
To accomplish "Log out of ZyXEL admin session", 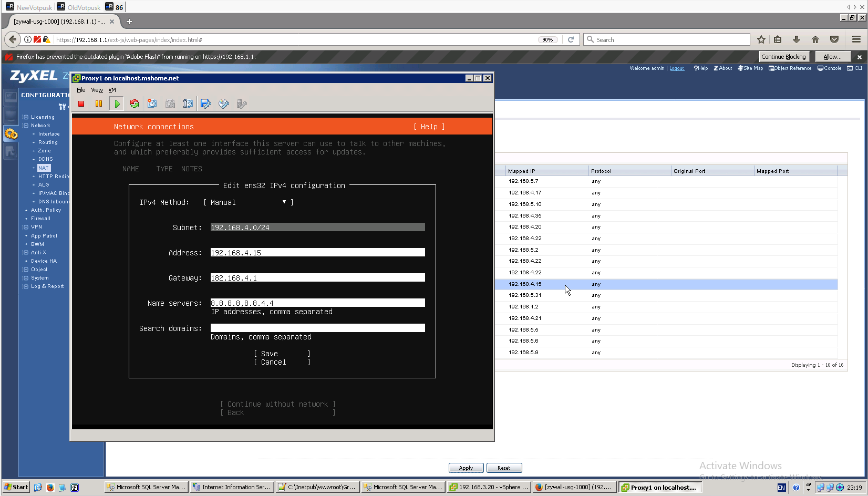I will (x=677, y=68).
